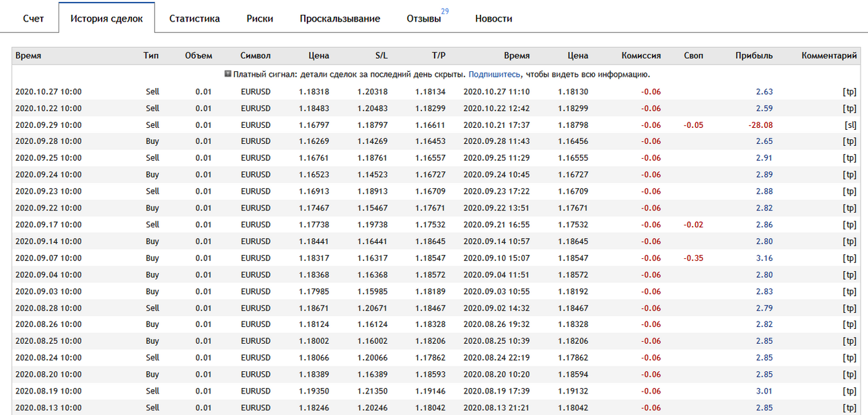Click the paid signal info icon
Viewport: 868px width, 415px height.
(x=228, y=74)
